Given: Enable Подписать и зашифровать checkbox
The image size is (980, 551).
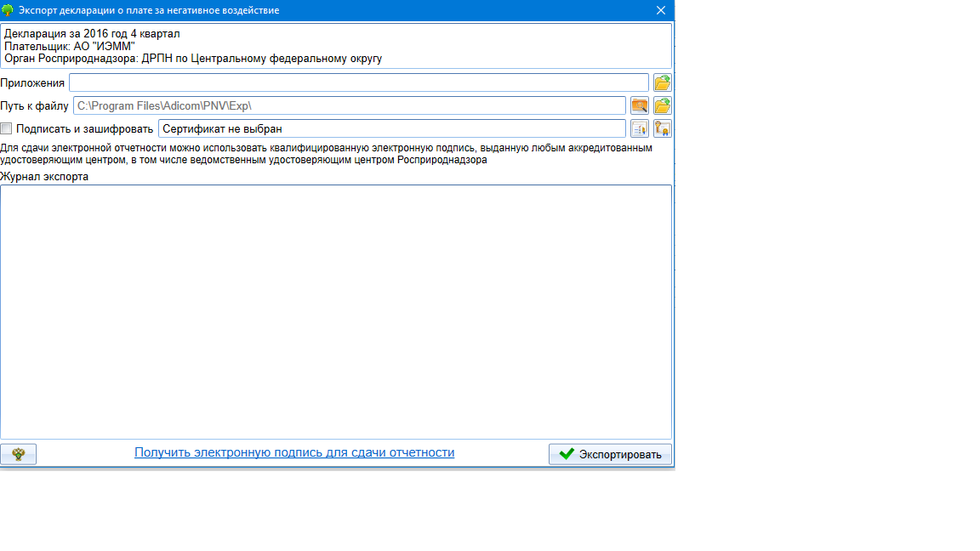Looking at the screenshot, I should click(7, 128).
